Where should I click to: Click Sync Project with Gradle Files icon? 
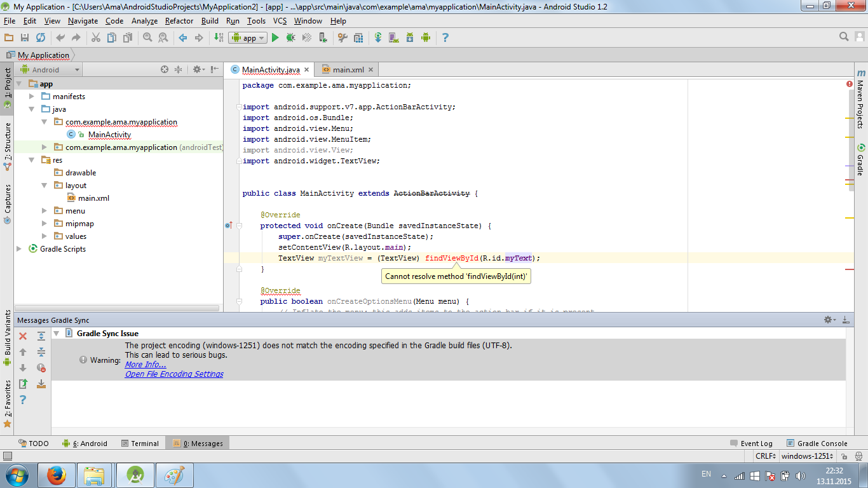point(378,37)
